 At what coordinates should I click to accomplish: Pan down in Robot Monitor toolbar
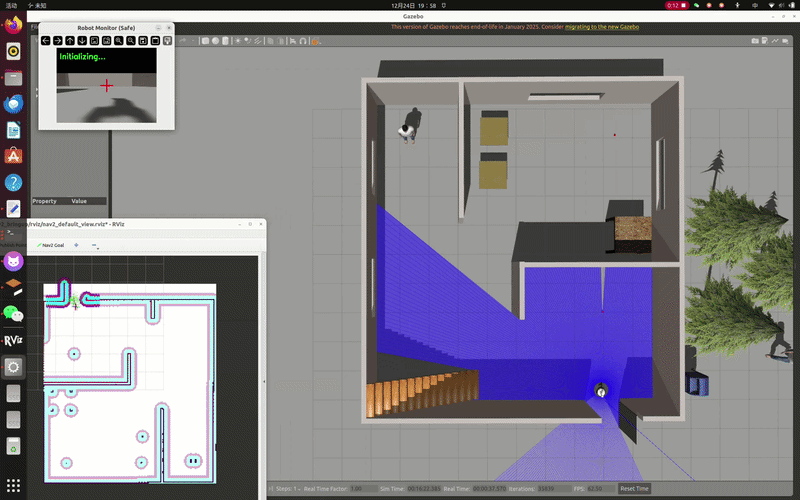[82, 40]
